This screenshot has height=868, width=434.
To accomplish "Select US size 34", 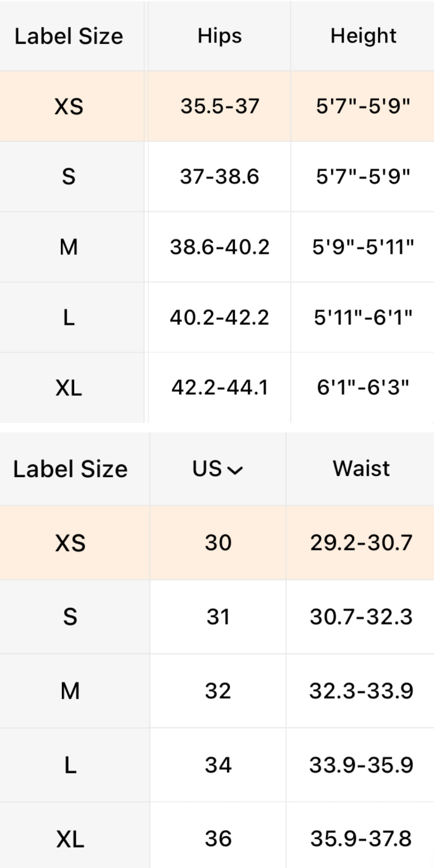I will pos(218,765).
